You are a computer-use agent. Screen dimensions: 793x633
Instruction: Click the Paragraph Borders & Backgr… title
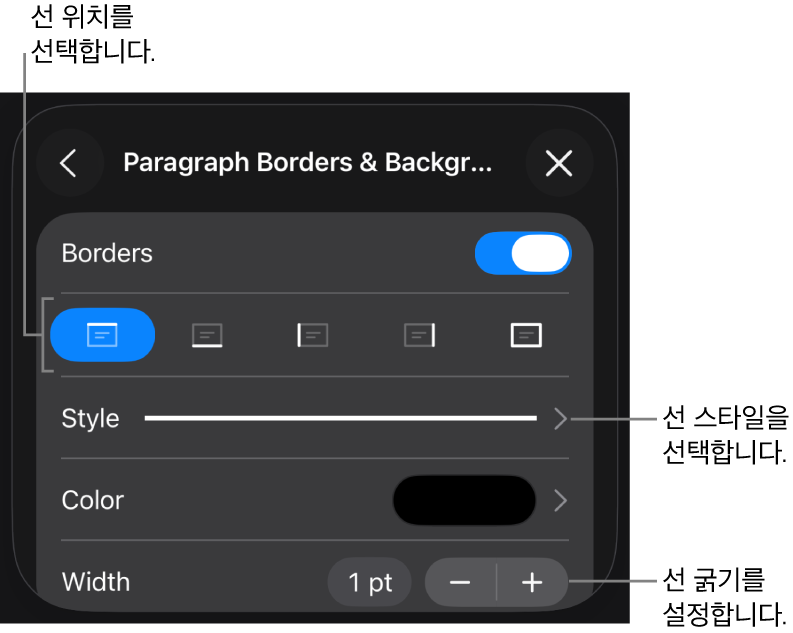pyautogui.click(x=307, y=163)
